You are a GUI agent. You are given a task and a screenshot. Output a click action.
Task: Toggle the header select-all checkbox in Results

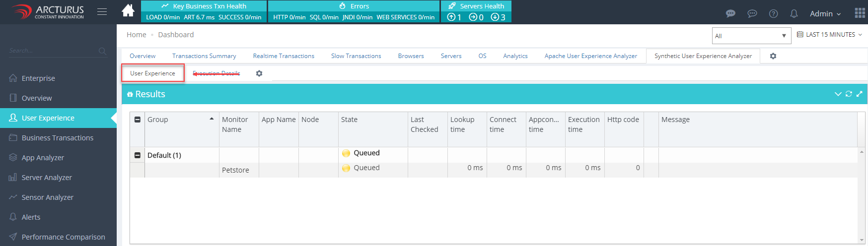[138, 120]
